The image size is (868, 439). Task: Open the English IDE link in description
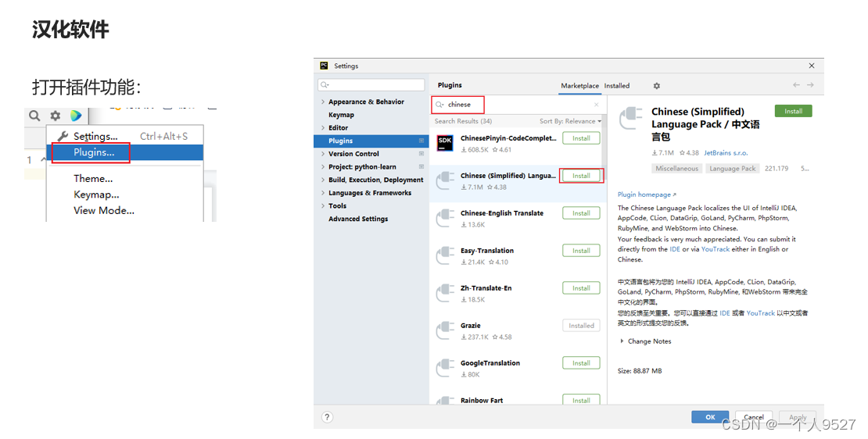click(x=675, y=249)
